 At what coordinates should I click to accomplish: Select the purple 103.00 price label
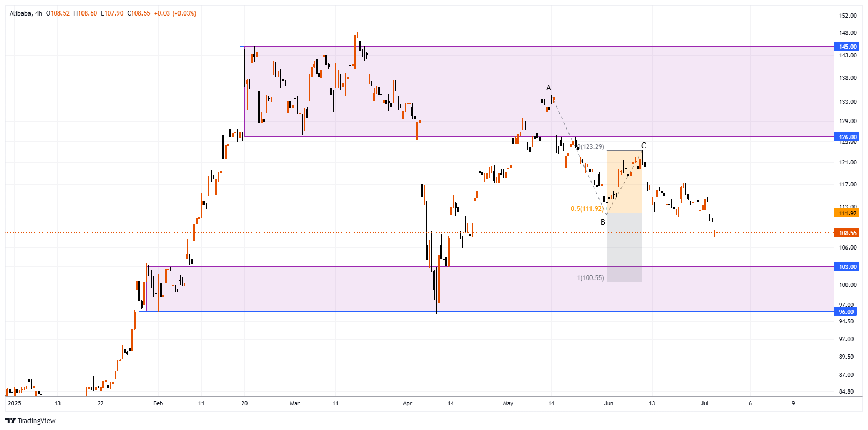(847, 267)
